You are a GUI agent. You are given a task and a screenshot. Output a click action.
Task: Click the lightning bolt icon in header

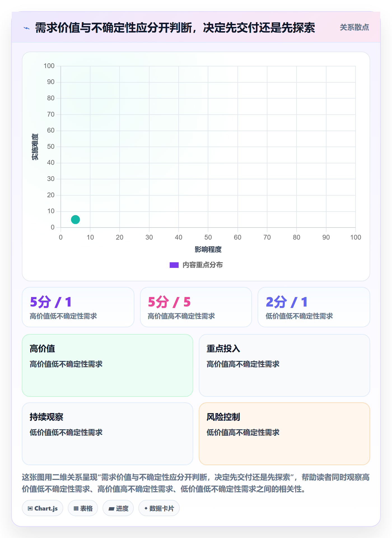(27, 28)
